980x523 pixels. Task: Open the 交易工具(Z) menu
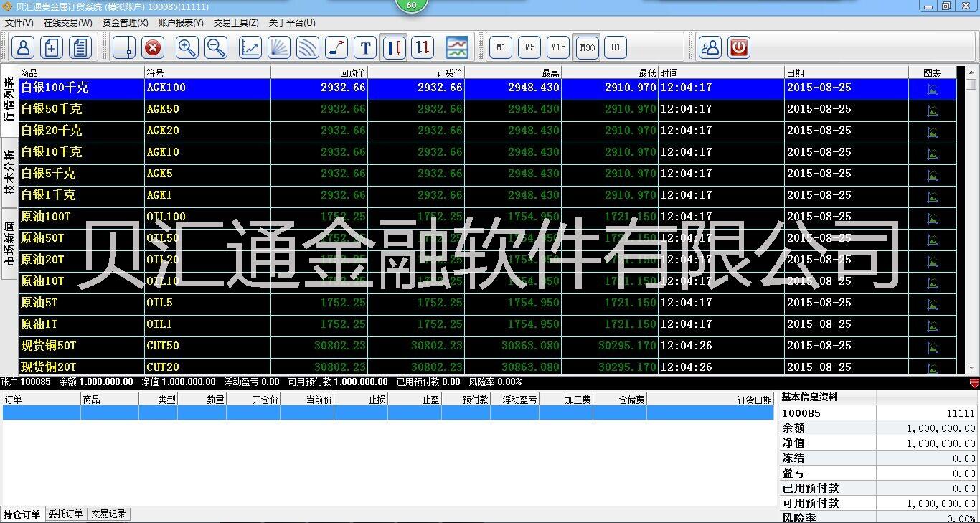tap(236, 23)
